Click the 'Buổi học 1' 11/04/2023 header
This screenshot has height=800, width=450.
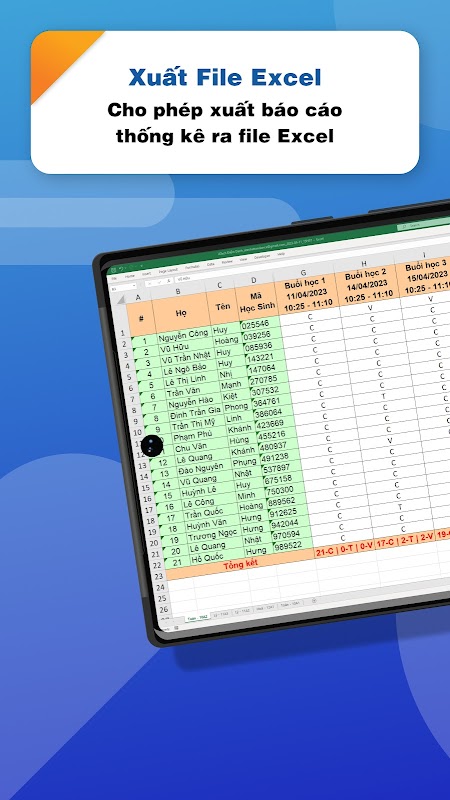pos(308,294)
